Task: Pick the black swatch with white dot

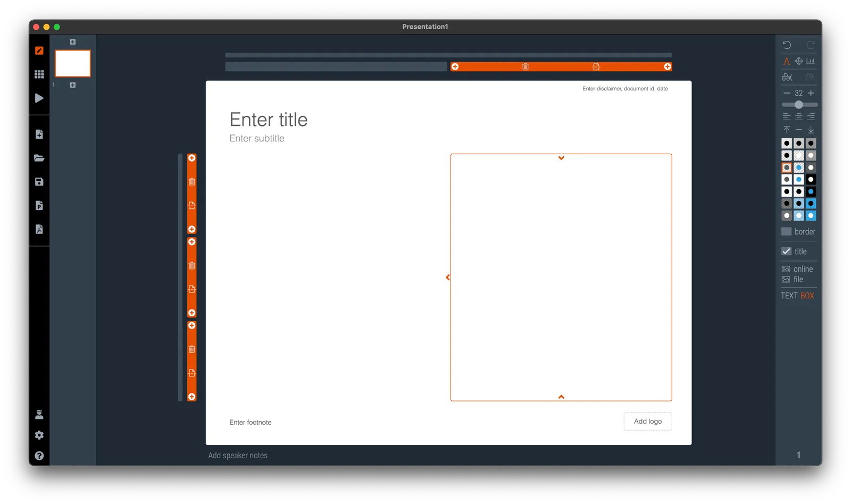Action: [811, 180]
